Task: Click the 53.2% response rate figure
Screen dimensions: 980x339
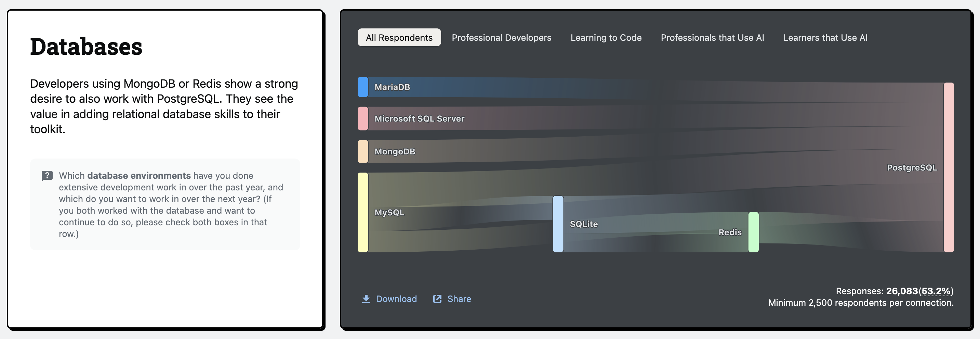Action: (x=936, y=291)
